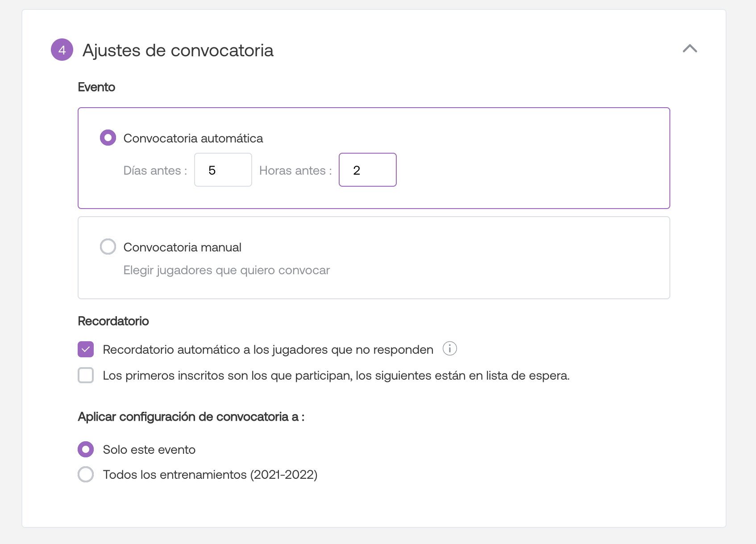Click the Solo este evento label
Viewport: 756px width, 544px height.
click(150, 450)
